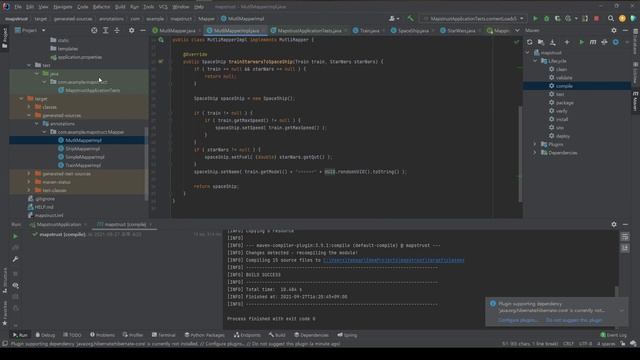Viewport: 640px width, 360px height.
Task: Click the Build Project hammer icon
Action: [410, 18]
